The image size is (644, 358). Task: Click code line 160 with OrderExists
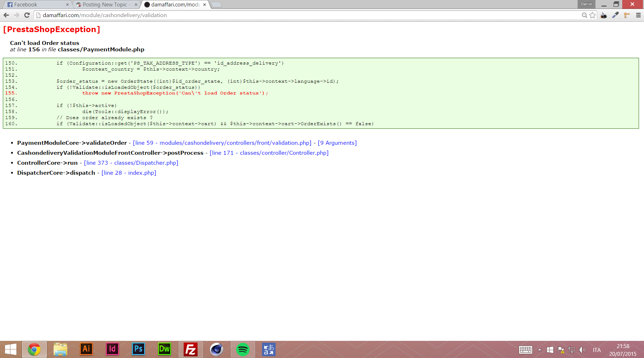click(215, 124)
